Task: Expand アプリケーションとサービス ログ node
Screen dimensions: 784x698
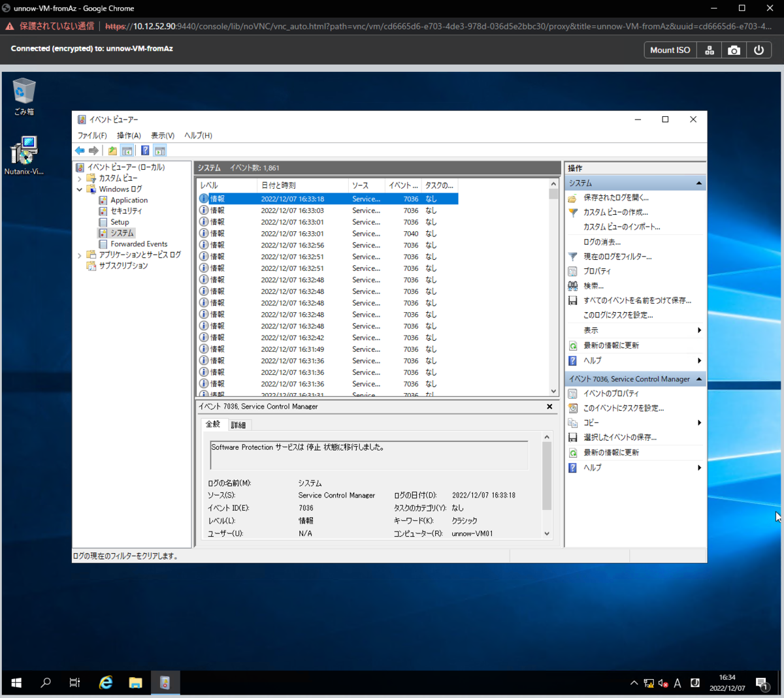Action: (80, 255)
